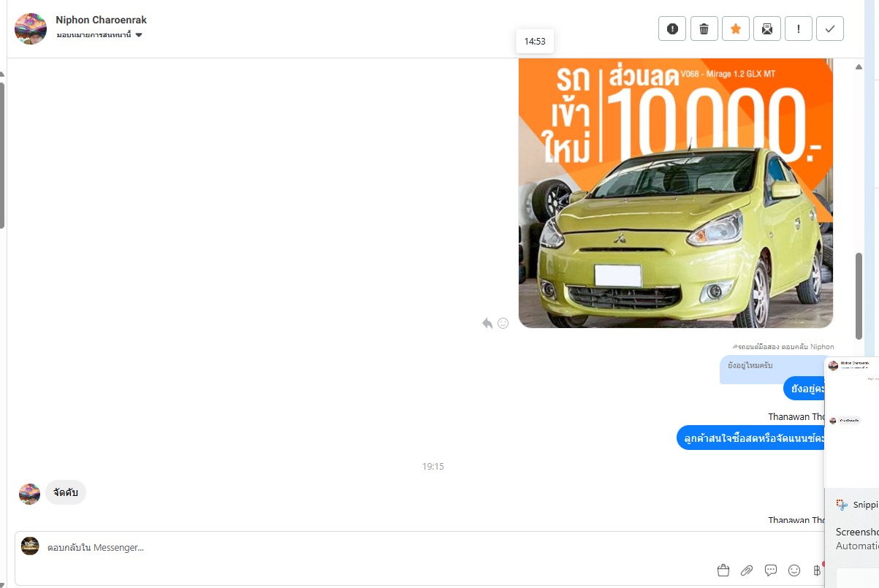The height and width of the screenshot is (588, 879).
Task: Reply to the car image message
Action: click(487, 323)
